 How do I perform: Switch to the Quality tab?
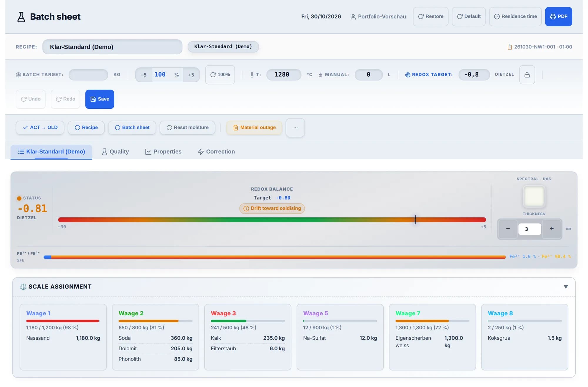click(115, 152)
